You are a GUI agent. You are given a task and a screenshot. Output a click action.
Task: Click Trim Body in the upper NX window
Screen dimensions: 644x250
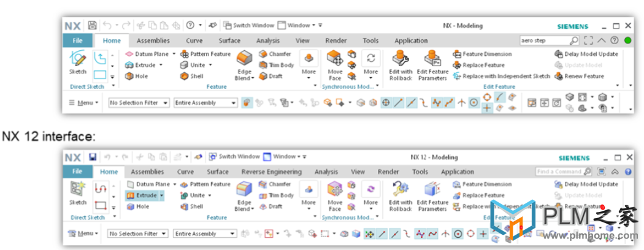[276, 65]
